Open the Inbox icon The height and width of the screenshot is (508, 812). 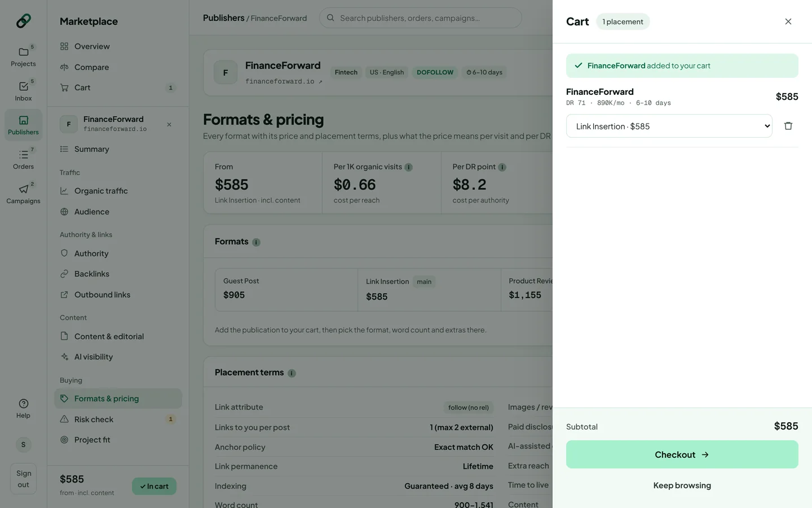pyautogui.click(x=23, y=91)
